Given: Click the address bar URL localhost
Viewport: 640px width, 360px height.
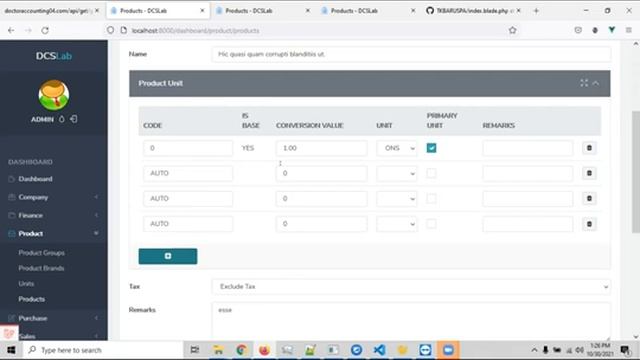Looking at the screenshot, I should coord(195,31).
